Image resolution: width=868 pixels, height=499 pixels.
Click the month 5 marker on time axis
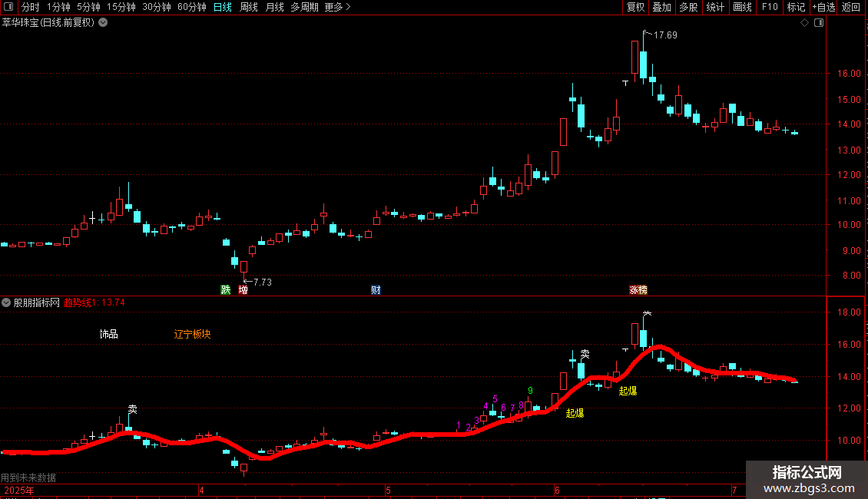388,490
